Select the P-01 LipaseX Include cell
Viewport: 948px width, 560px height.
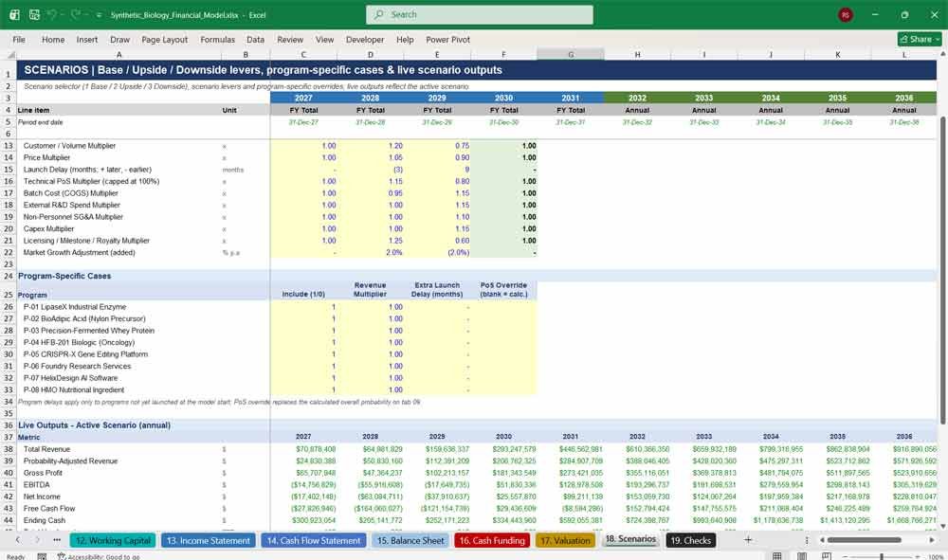pyautogui.click(x=303, y=307)
